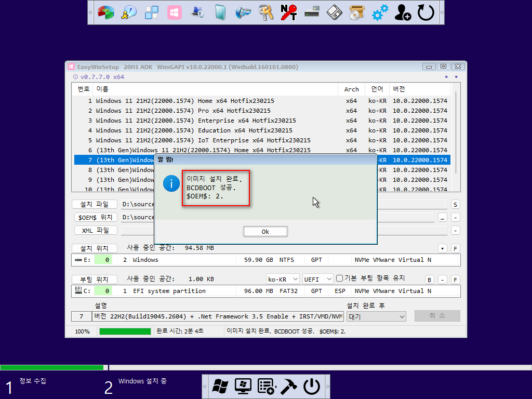Click the circular refresh arrow icon
Image resolution: width=532 pixels, height=399 pixels.
tap(425, 12)
